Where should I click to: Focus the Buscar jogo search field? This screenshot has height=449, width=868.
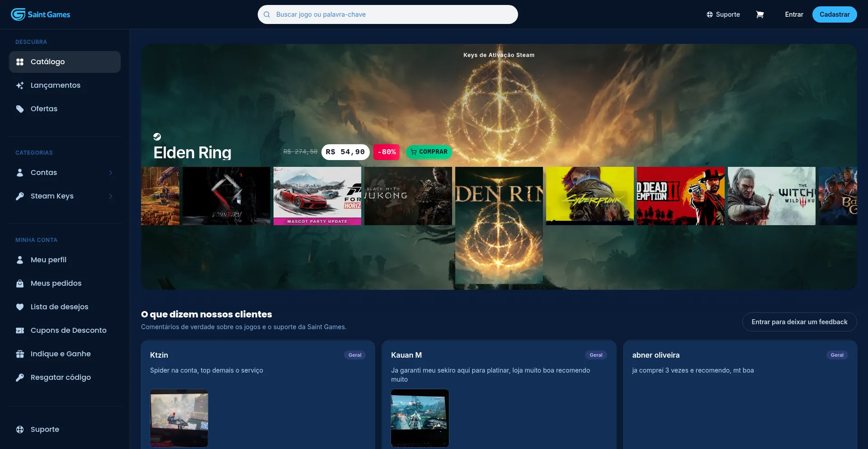(x=388, y=14)
